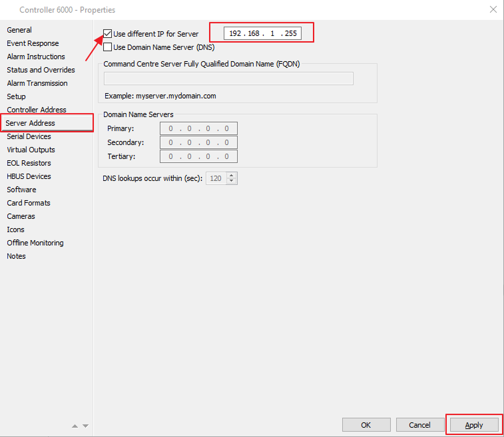
Task: Select Event Response in sidebar
Action: (33, 43)
